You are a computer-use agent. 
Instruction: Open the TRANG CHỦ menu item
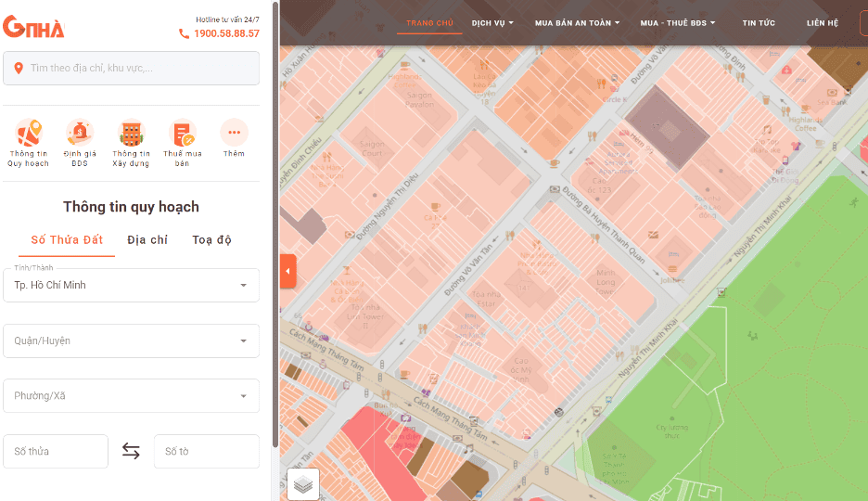429,22
